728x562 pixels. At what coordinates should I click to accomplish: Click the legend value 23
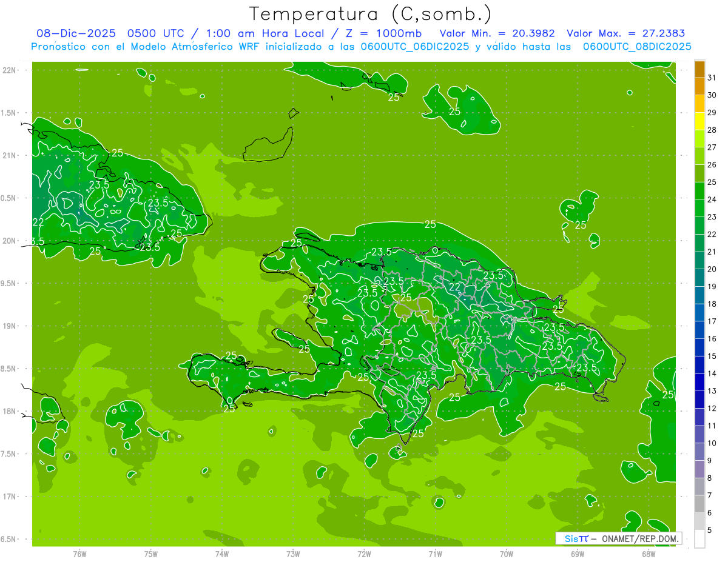(x=712, y=216)
